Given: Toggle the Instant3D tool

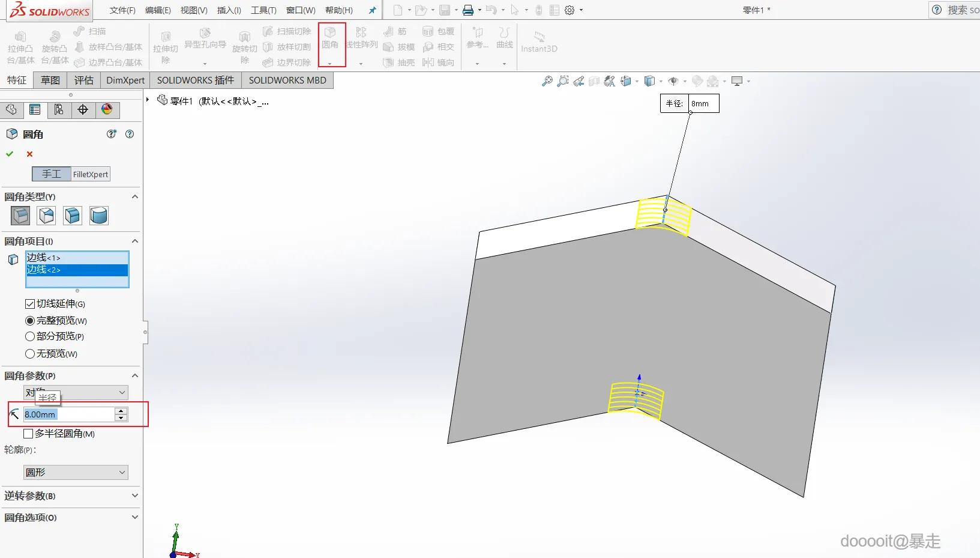Looking at the screenshot, I should click(x=539, y=42).
